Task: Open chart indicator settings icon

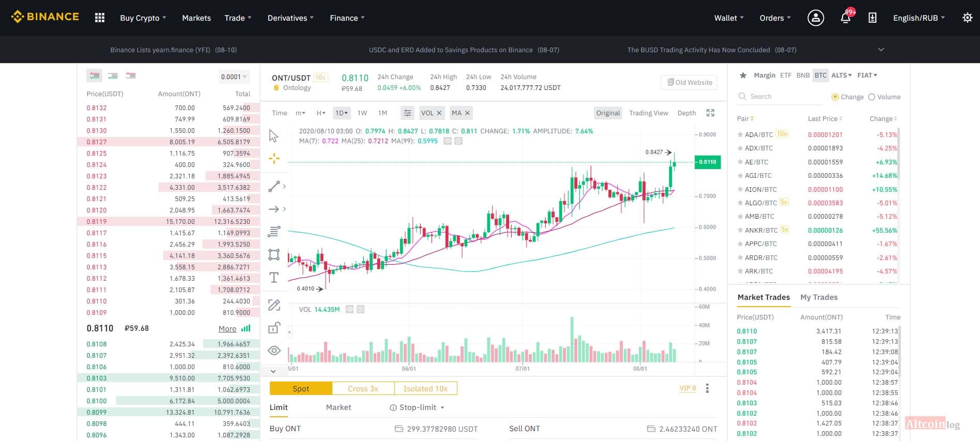Action: pos(407,113)
